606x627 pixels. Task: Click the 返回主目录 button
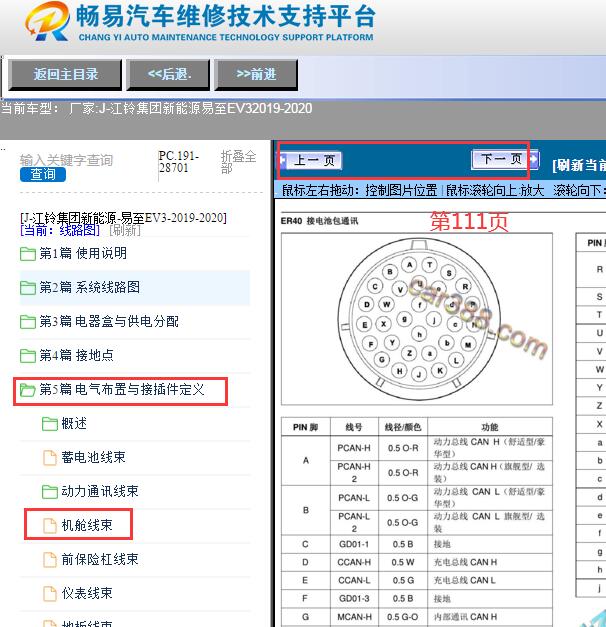[x=65, y=74]
